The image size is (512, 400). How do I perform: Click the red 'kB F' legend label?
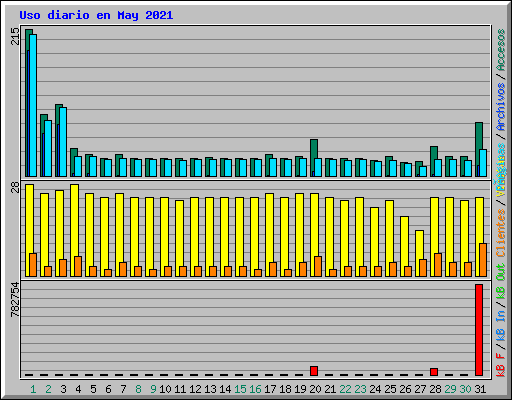501,365
